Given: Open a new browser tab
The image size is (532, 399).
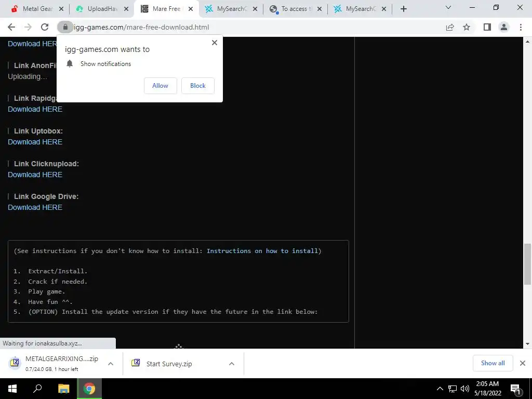Looking at the screenshot, I should click(x=403, y=9).
